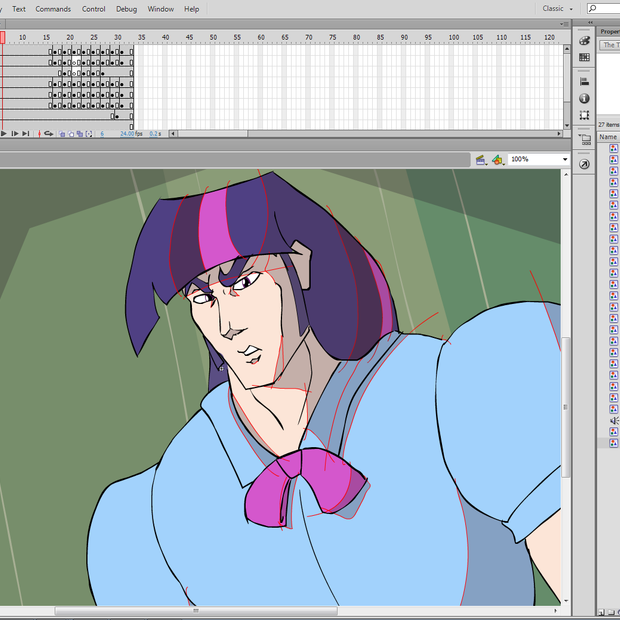Open the Motion Presets arrow icon

point(584,164)
